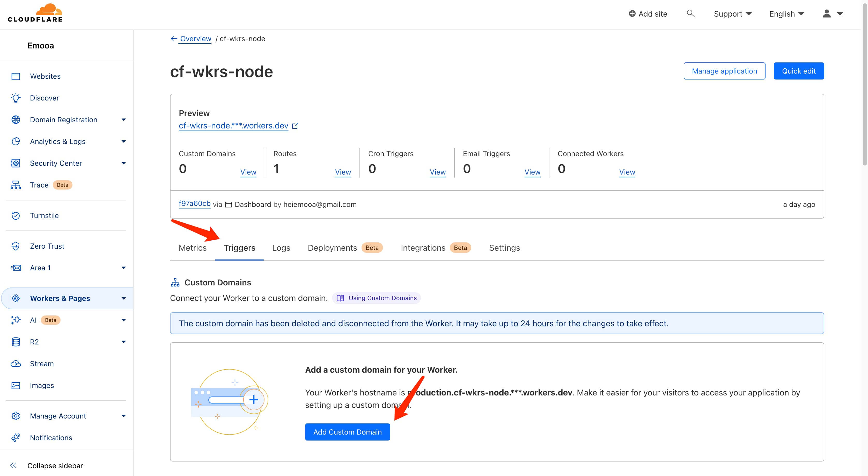The image size is (868, 476).
Task: View Cron Triggers details
Action: [x=437, y=172]
